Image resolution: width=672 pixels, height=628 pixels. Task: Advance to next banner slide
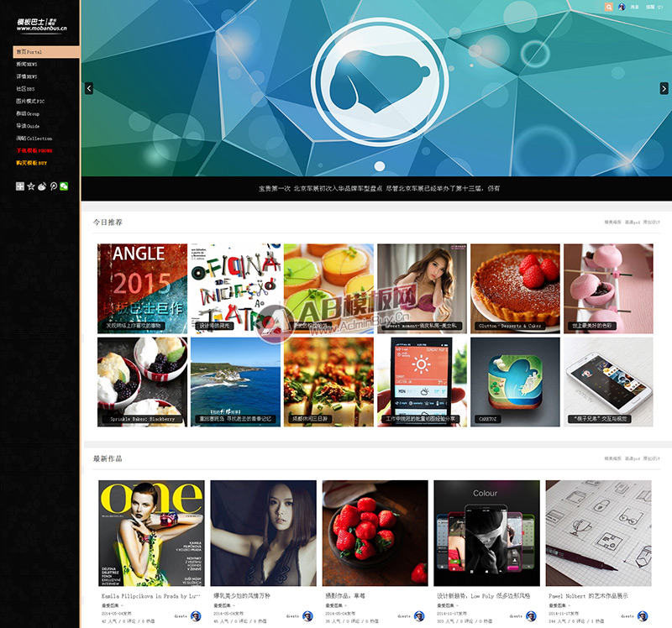point(664,88)
